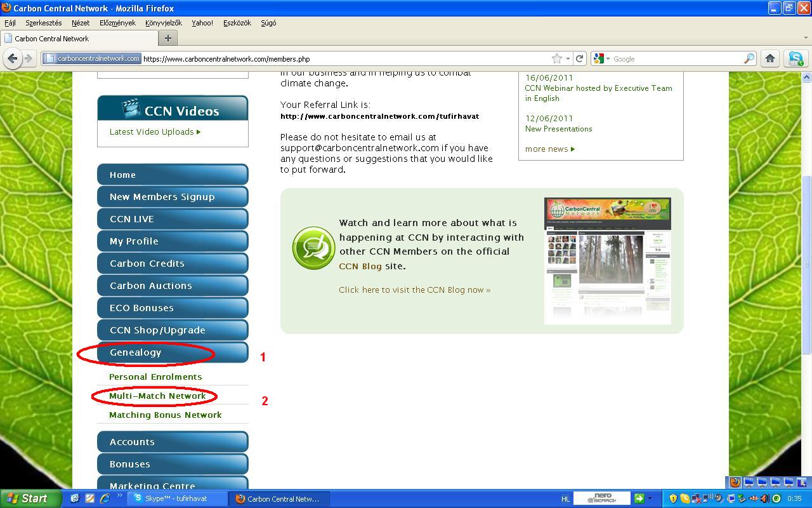The width and height of the screenshot is (812, 508).
Task: Reload the page with the refresh icon
Action: 579,58
